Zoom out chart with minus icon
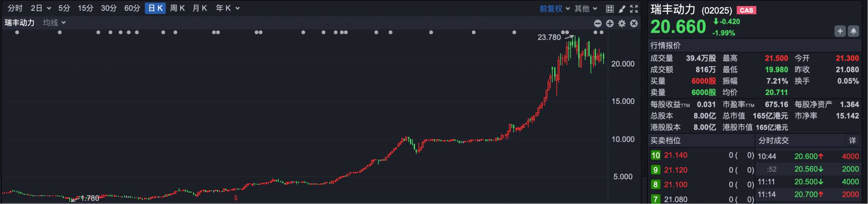The width and height of the screenshot is (868, 204). point(598,24)
